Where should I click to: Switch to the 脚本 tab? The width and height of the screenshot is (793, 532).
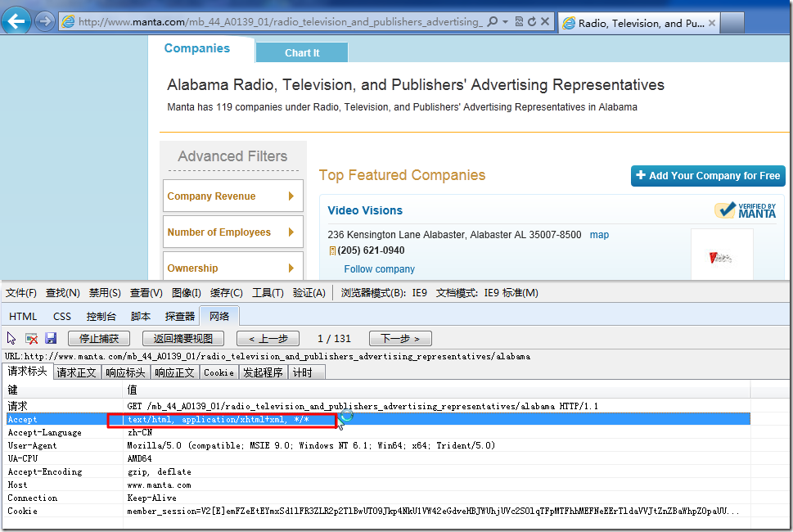click(140, 316)
